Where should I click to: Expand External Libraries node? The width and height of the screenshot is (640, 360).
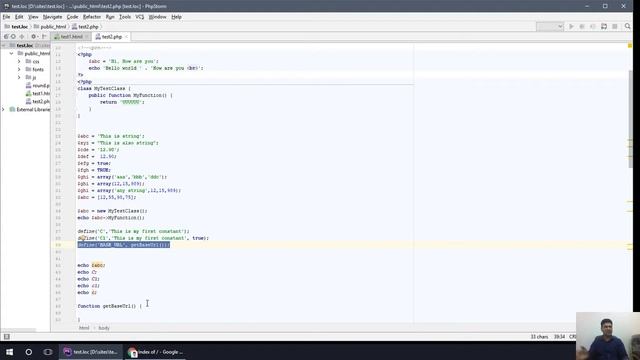point(4,109)
